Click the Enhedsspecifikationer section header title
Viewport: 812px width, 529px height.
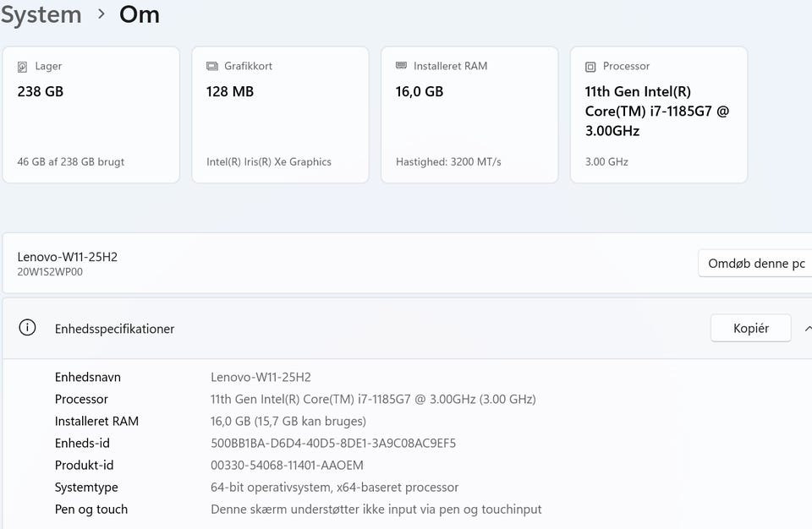pyautogui.click(x=114, y=329)
